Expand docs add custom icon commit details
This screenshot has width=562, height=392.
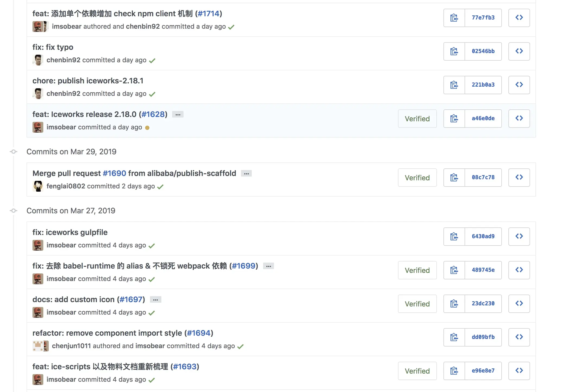point(155,300)
